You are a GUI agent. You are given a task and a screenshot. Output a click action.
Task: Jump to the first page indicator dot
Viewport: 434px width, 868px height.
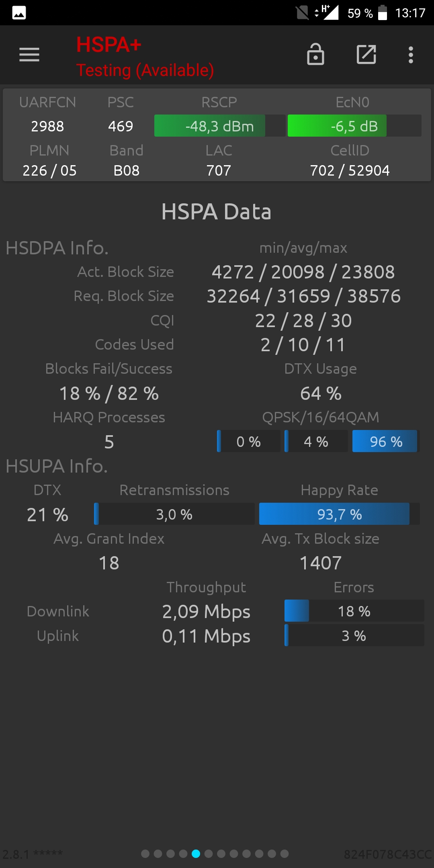point(145,854)
